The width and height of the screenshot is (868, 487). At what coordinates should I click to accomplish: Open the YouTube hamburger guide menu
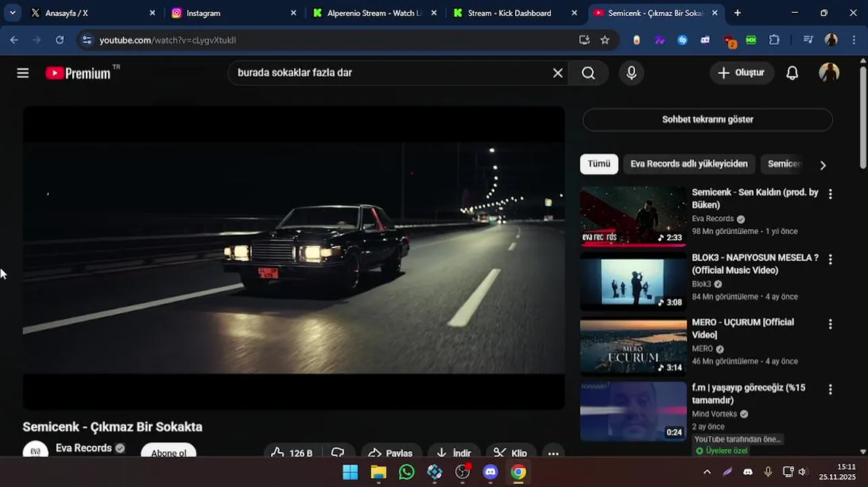point(23,73)
